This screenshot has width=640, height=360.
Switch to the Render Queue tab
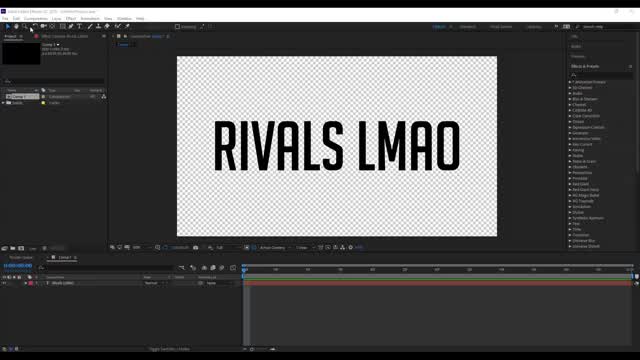21,258
